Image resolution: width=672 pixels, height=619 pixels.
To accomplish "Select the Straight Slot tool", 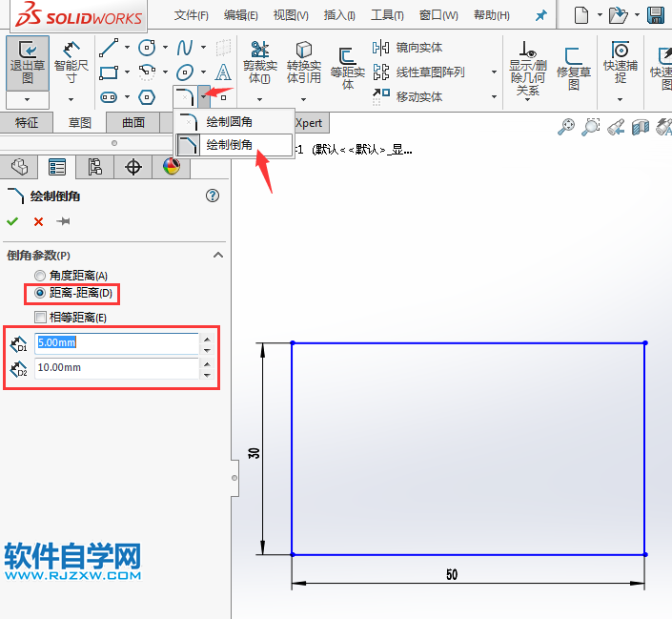I will 109,97.
